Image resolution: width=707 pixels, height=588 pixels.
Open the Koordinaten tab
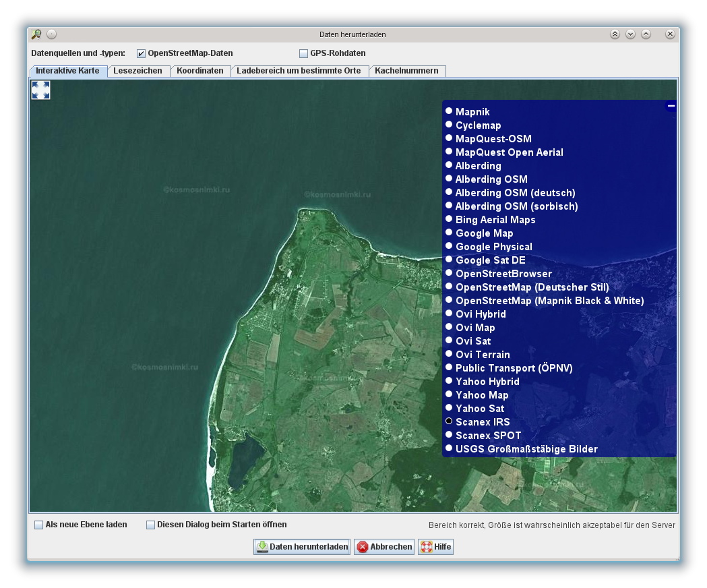point(200,71)
